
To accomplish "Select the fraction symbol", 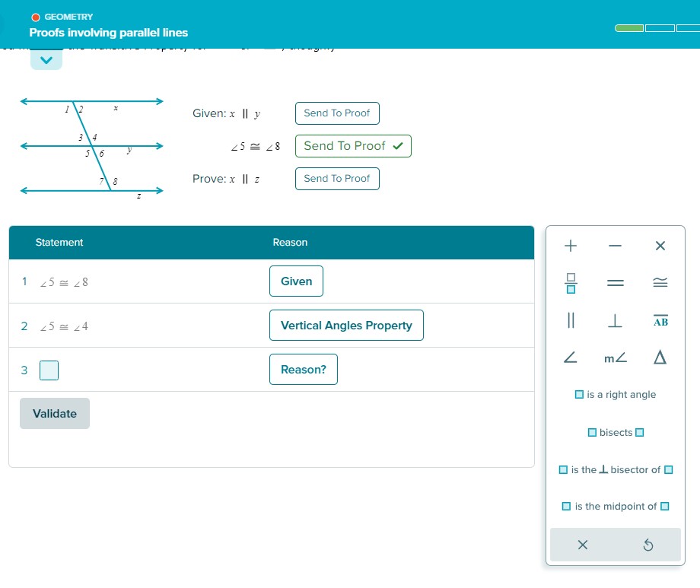I will (x=570, y=282).
